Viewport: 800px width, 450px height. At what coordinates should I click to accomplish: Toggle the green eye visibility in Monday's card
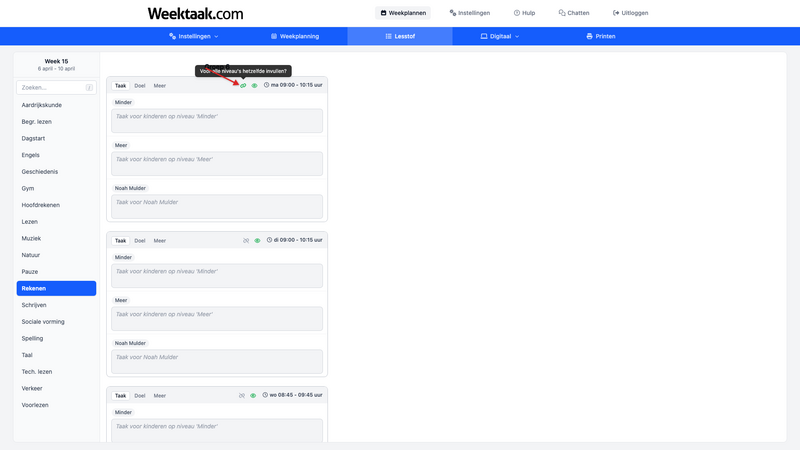(254, 86)
